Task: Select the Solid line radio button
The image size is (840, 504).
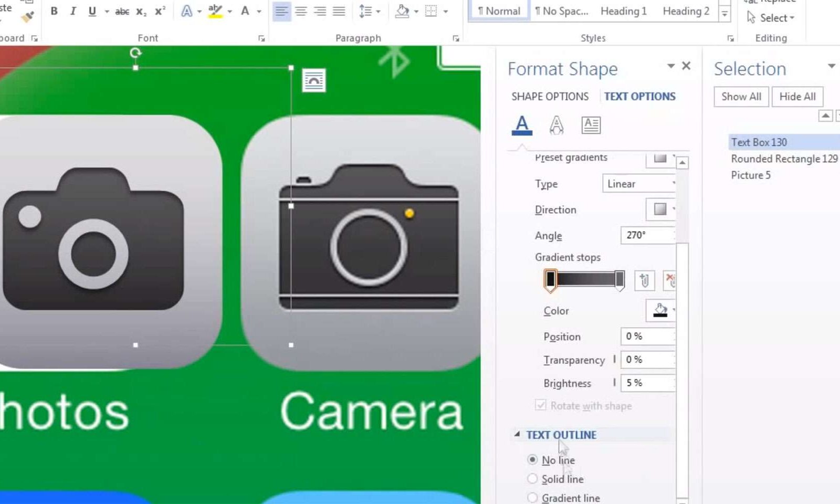Action: point(532,479)
